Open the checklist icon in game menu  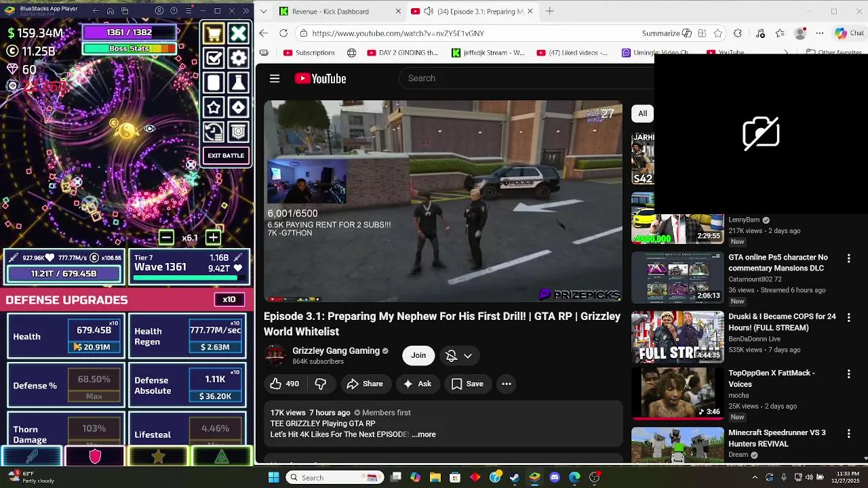(214, 58)
